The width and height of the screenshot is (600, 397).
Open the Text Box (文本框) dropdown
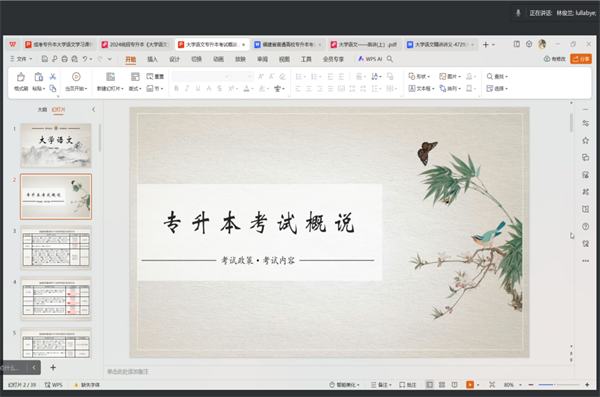point(421,88)
